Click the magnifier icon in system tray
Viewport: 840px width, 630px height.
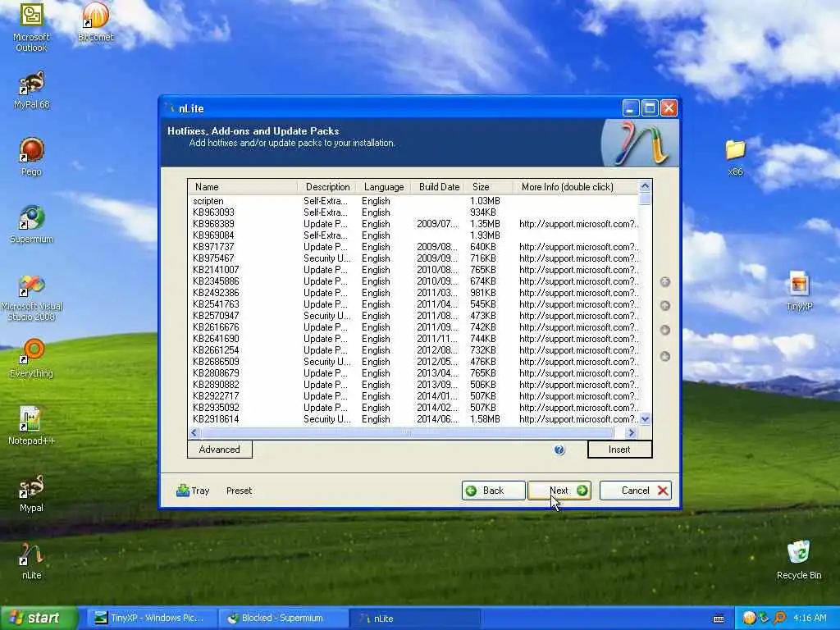pos(780,619)
